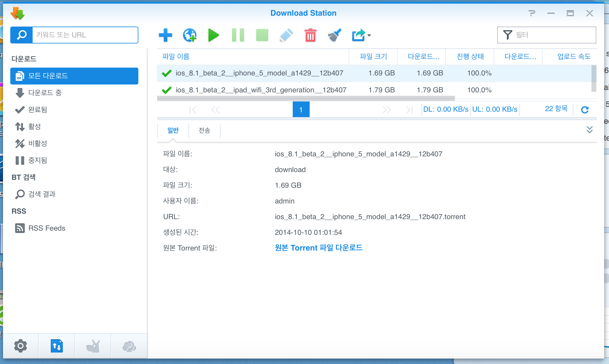
Task: Open help with question mark icon
Action: (x=532, y=13)
